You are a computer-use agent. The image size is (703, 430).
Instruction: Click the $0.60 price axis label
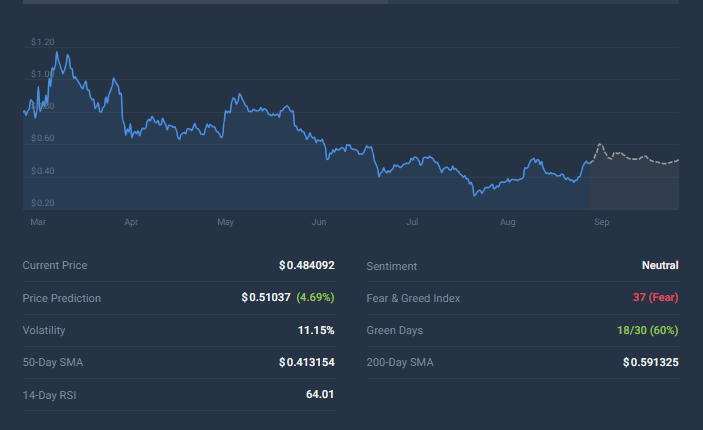tap(43, 138)
